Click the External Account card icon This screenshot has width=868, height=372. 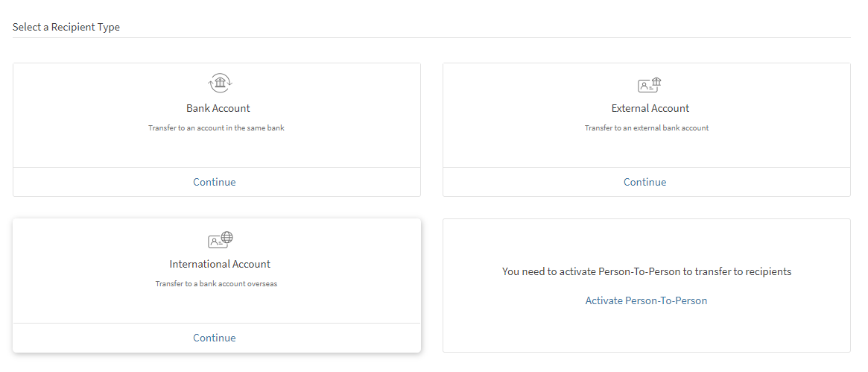tap(650, 85)
